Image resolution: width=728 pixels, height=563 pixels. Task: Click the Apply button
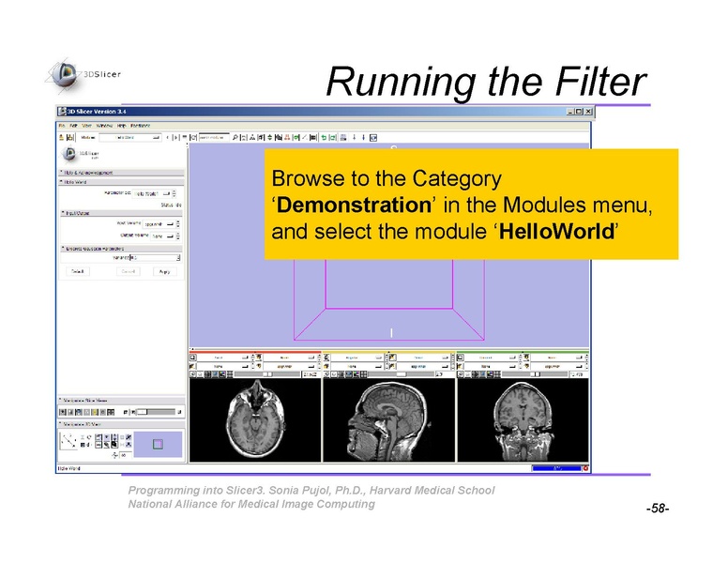(x=165, y=271)
